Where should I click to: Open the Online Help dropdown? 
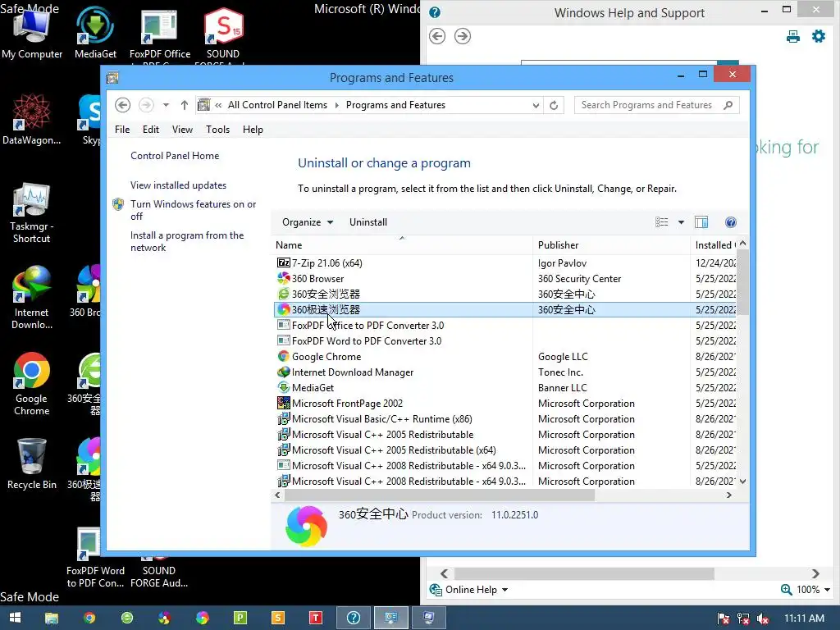(x=469, y=590)
